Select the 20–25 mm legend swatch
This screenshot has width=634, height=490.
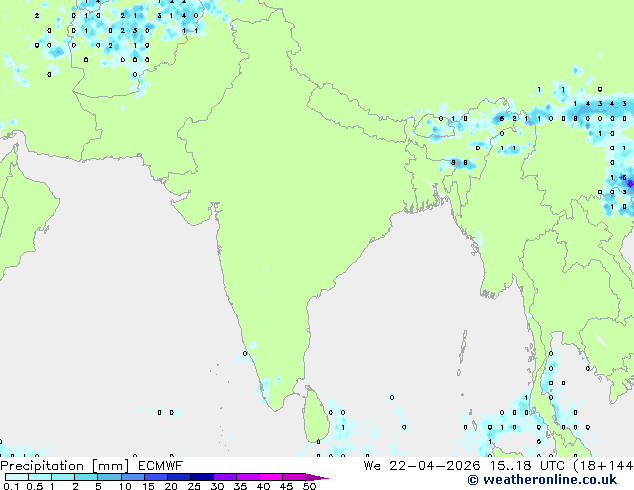[x=178, y=477]
